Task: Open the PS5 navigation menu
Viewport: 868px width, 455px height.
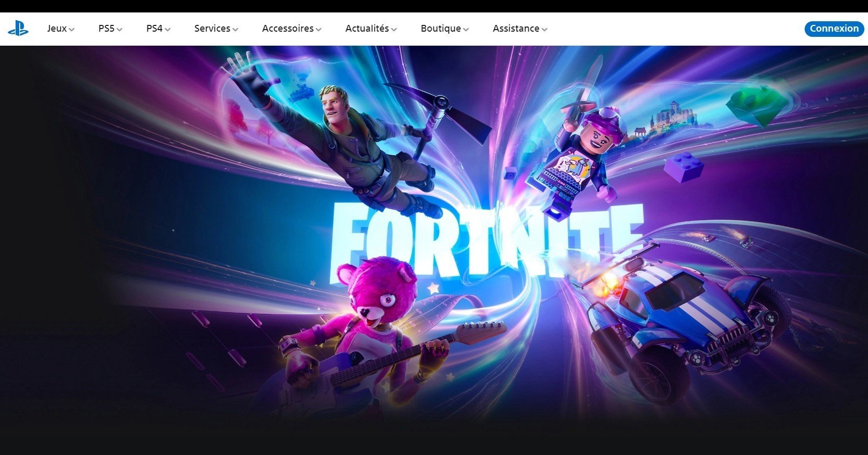Action: [110, 29]
